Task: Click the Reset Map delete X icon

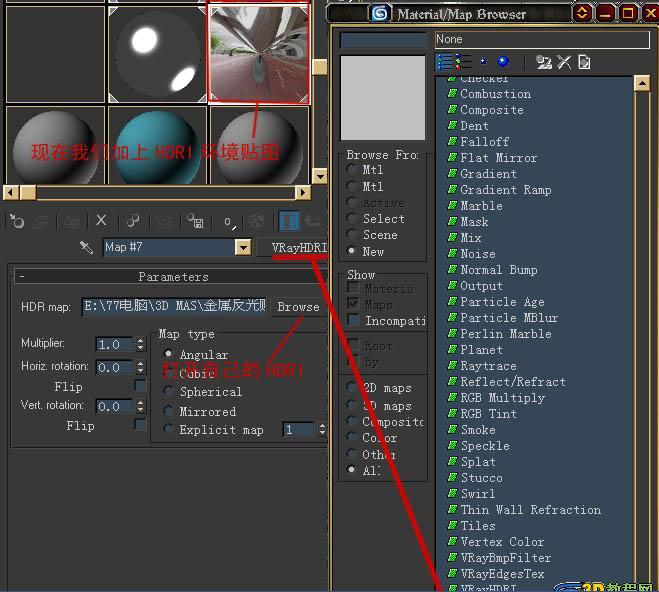Action: [101, 221]
